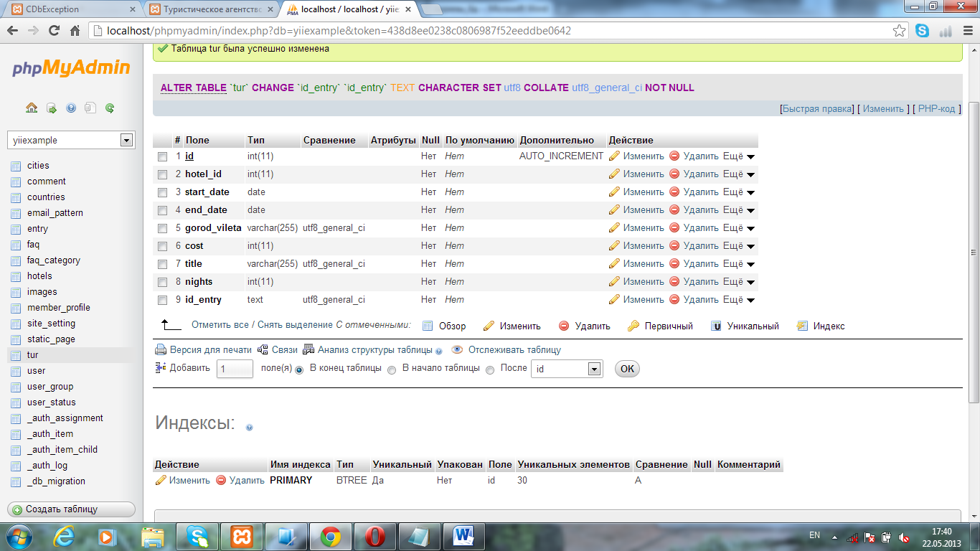Click the Создать таблицу button
The width and height of the screenshot is (980, 551).
71,509
